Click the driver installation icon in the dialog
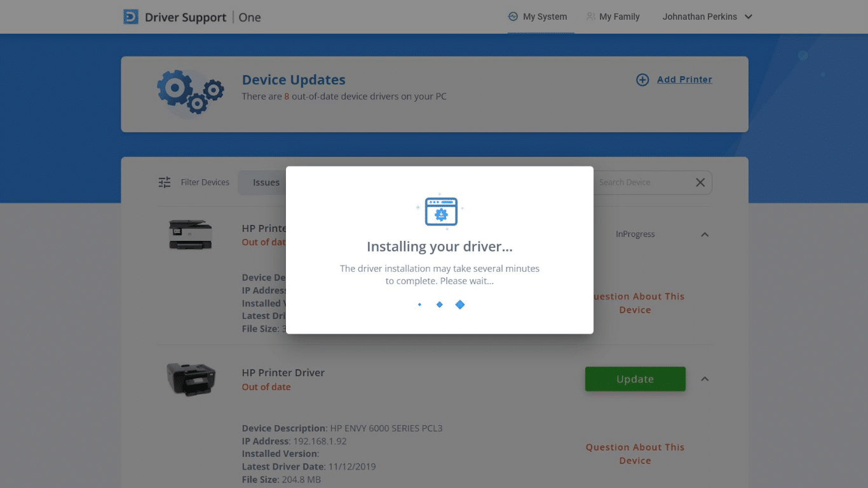Screen dimensions: 868x488 pos(440,212)
